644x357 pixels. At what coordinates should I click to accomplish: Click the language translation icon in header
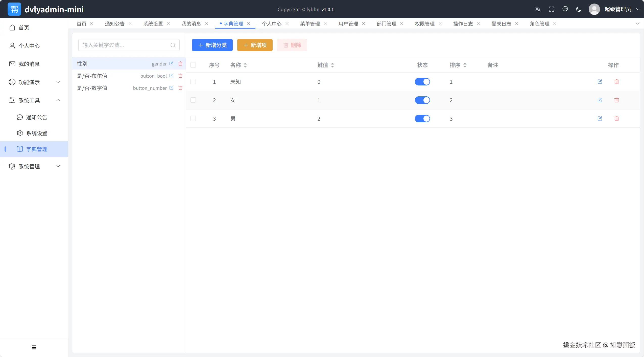538,9
